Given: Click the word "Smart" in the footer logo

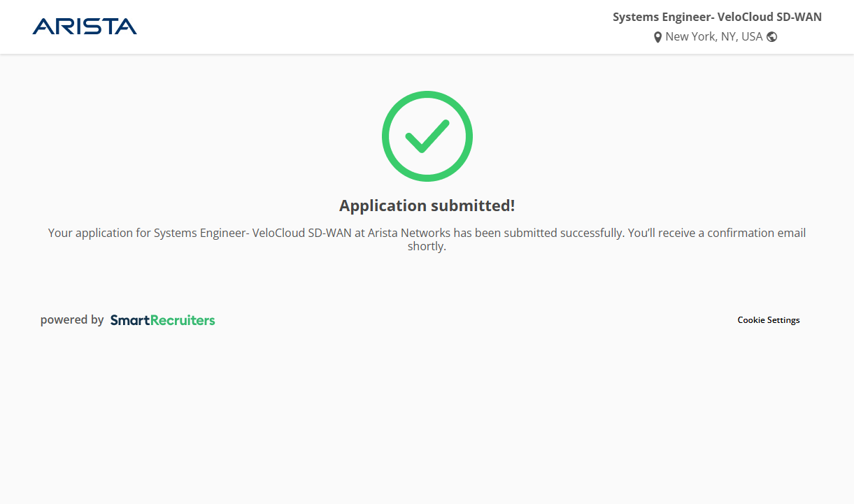Looking at the screenshot, I should (x=130, y=320).
